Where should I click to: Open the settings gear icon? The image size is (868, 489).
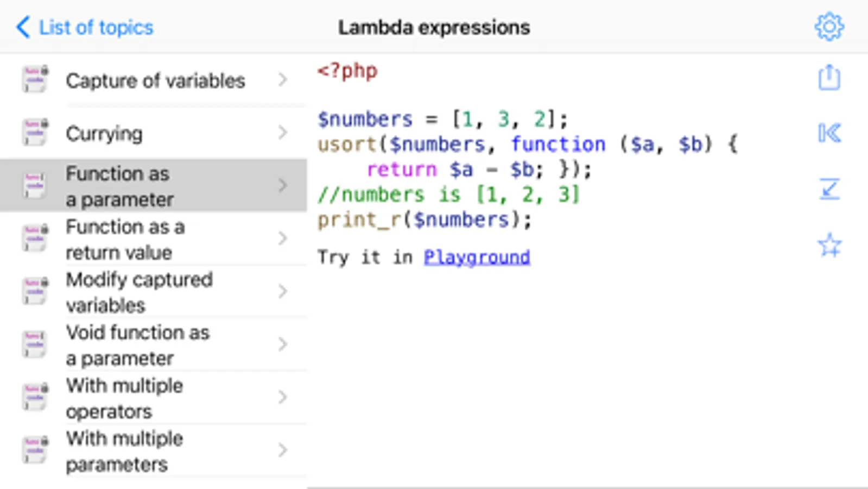point(829,27)
